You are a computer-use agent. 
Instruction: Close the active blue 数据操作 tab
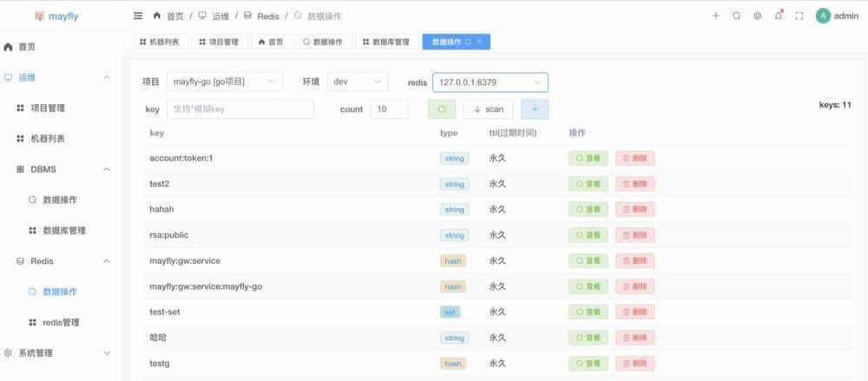coord(479,42)
